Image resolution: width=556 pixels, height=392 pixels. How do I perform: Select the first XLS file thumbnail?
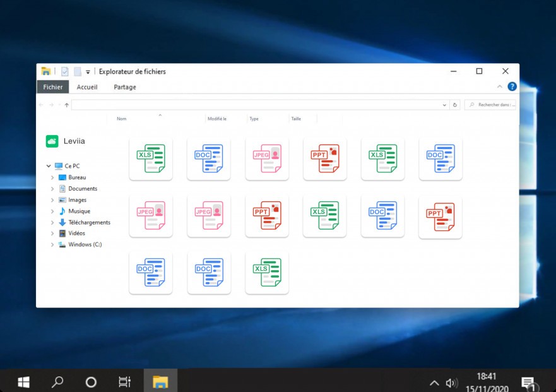(x=151, y=158)
